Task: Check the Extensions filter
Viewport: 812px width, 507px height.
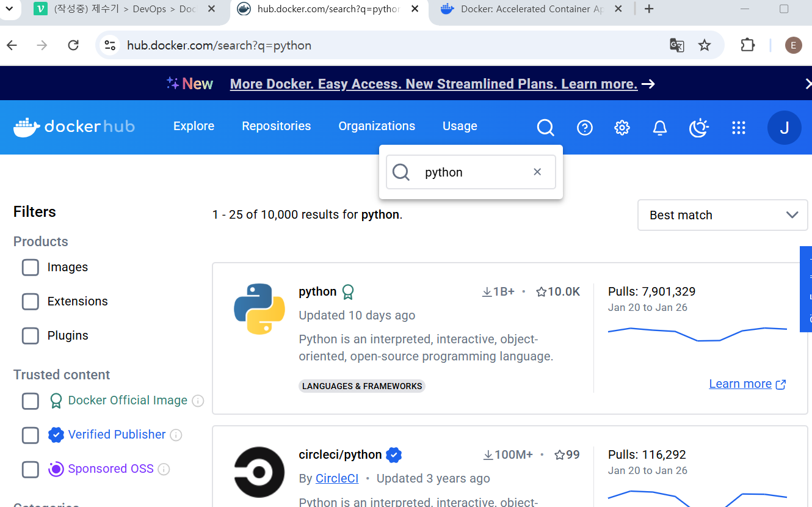Action: (31, 302)
